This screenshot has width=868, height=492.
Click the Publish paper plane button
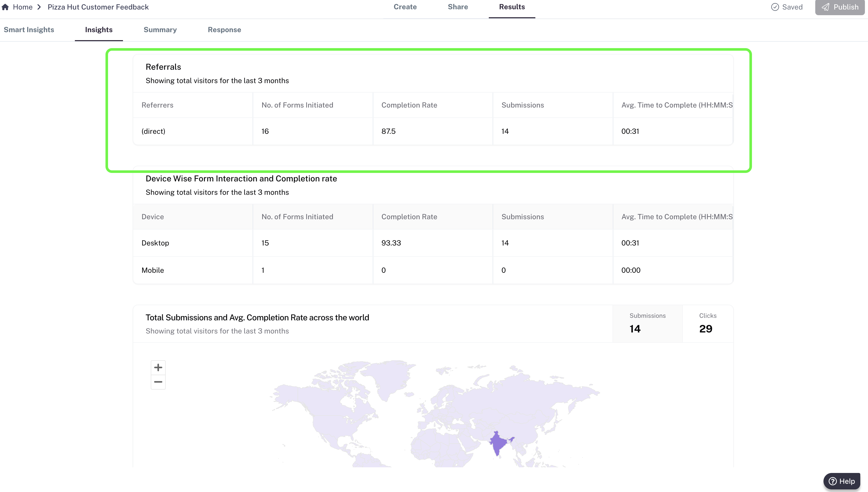click(x=840, y=7)
